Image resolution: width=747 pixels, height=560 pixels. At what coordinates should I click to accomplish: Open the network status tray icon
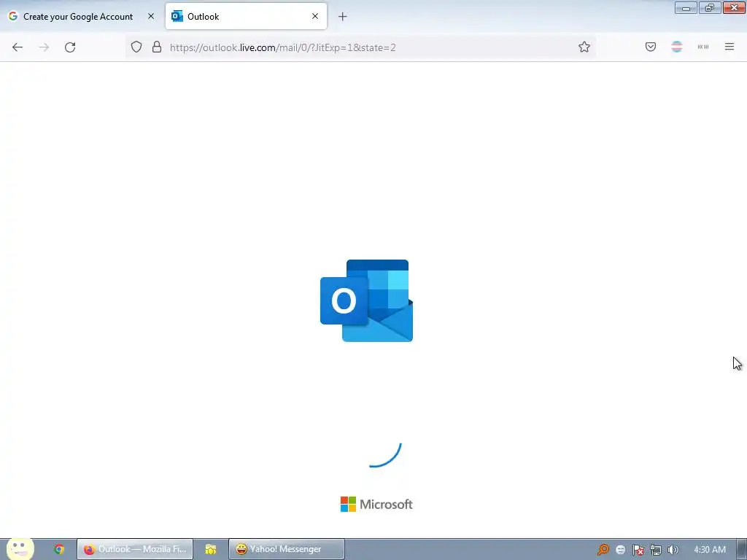click(656, 550)
